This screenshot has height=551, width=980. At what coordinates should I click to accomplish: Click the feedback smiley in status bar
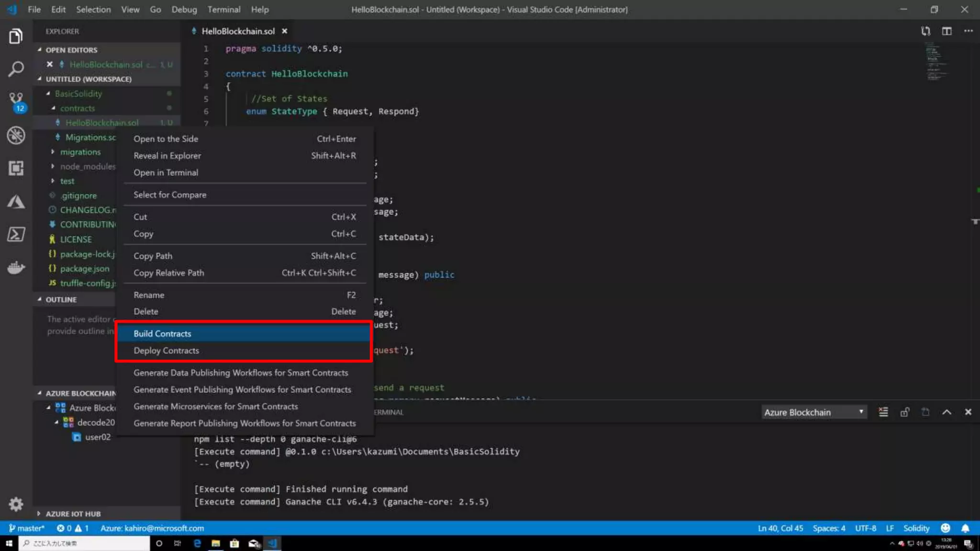[x=945, y=528]
